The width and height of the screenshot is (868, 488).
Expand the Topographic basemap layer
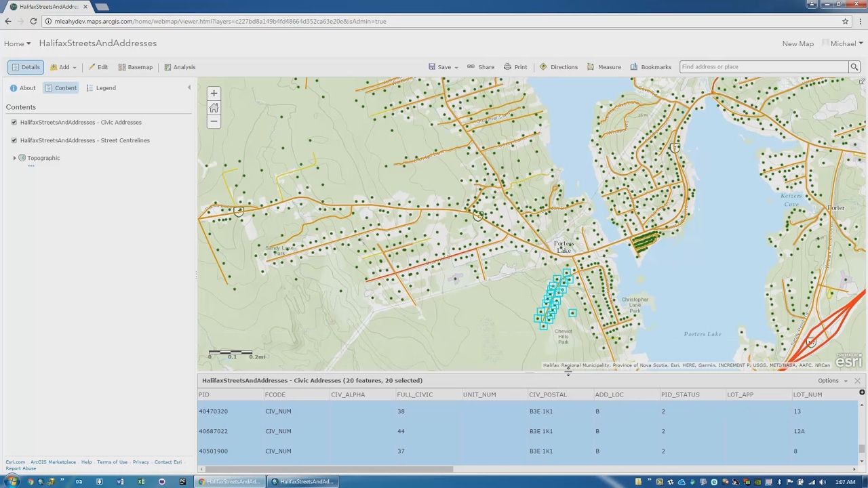click(x=14, y=158)
